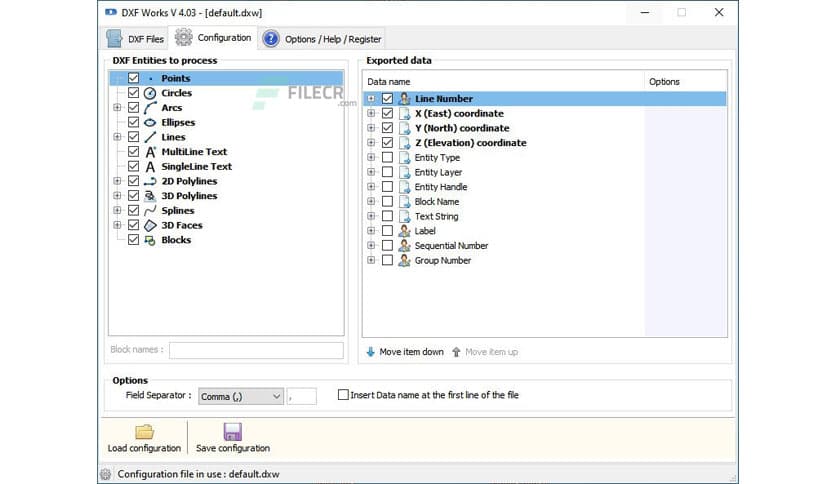Select the MultiLine Text tree item
This screenshot has height=484, width=836.
click(194, 152)
